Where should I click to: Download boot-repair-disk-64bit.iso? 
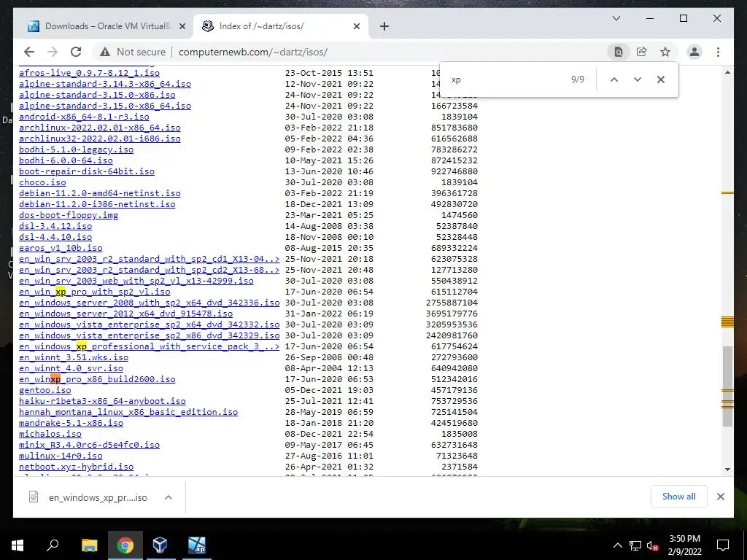click(87, 171)
